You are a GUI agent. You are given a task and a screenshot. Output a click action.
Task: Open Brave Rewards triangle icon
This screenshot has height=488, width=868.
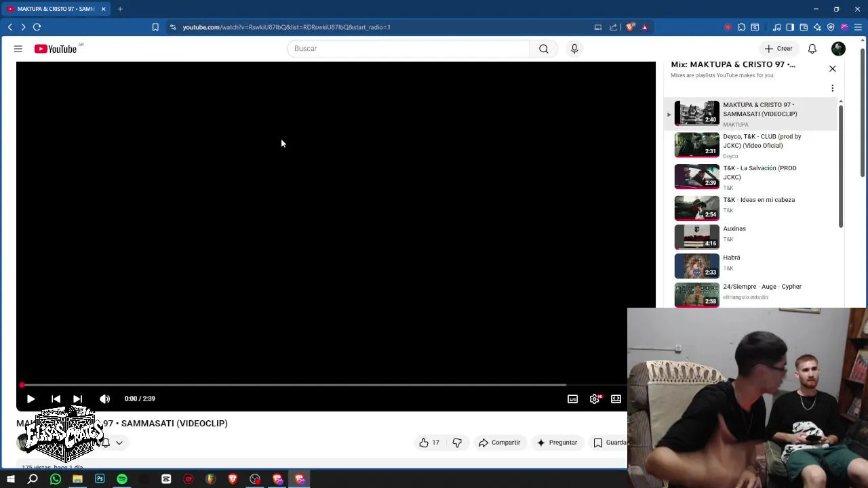coord(645,27)
